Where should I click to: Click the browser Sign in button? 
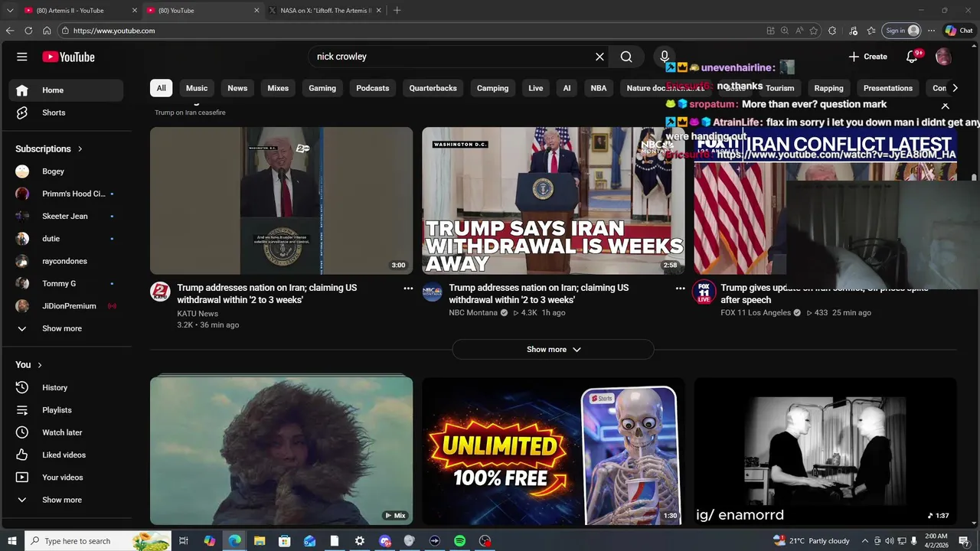(x=901, y=31)
